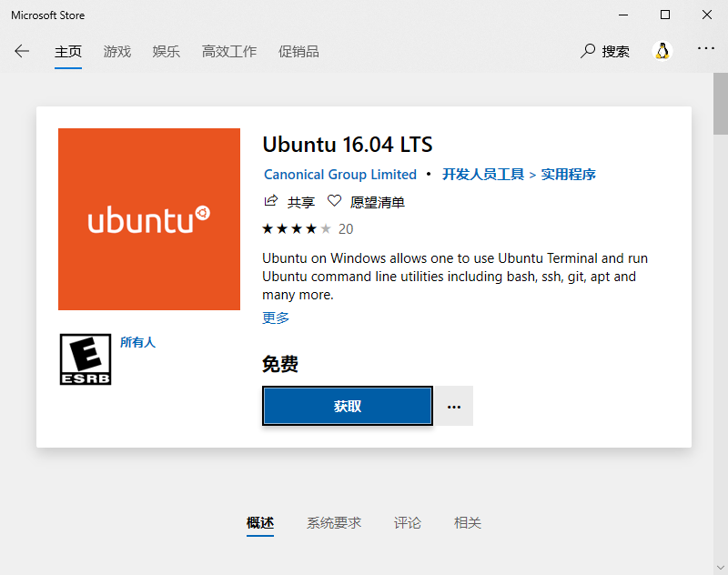Image resolution: width=728 pixels, height=575 pixels.
Task: Share this app via the share icon
Action: 270,201
